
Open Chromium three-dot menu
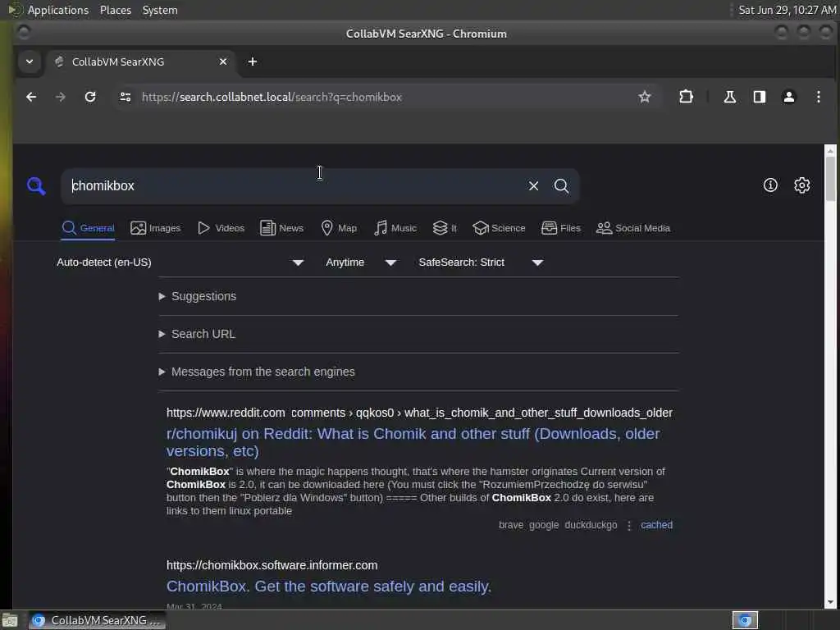pyautogui.click(x=818, y=97)
